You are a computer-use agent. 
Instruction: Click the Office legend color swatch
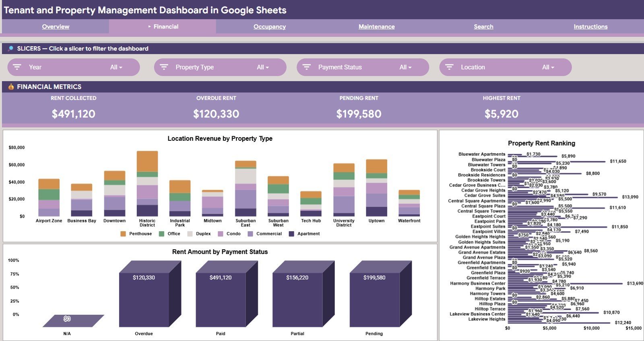161,234
